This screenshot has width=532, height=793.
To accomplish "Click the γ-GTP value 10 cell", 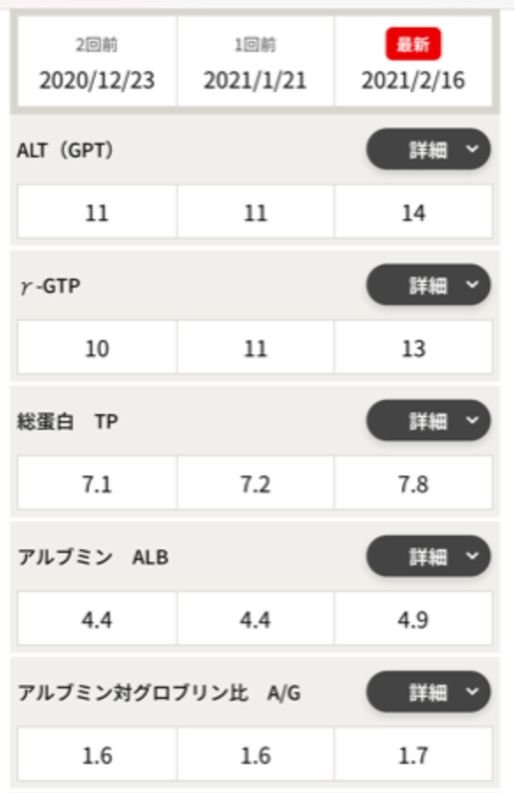I will 97,347.
